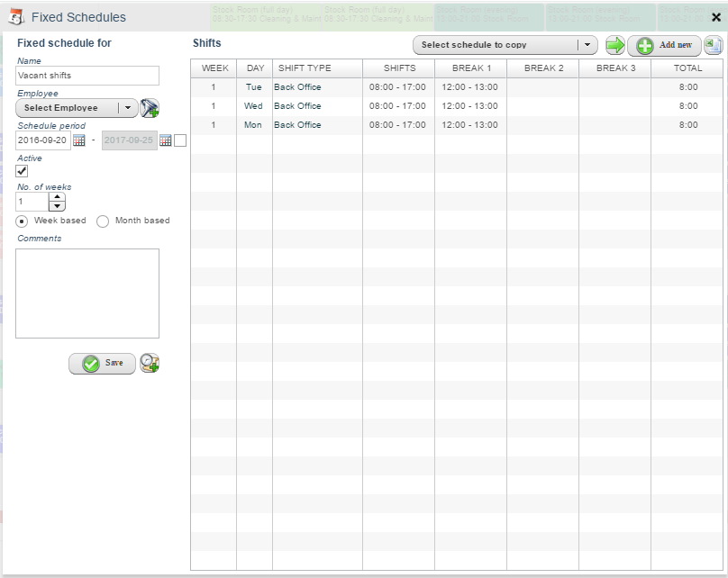Click 12:00 - 13:00 break in Tue row
This screenshot has height=578, width=728.
tap(469, 87)
